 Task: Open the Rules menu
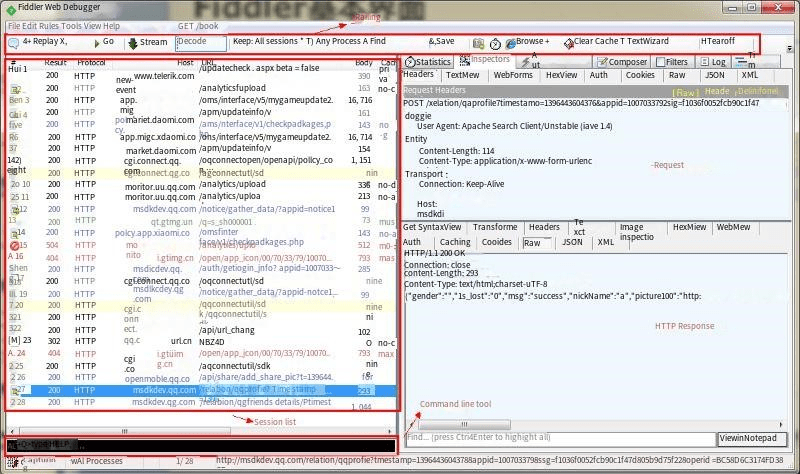pos(49,26)
